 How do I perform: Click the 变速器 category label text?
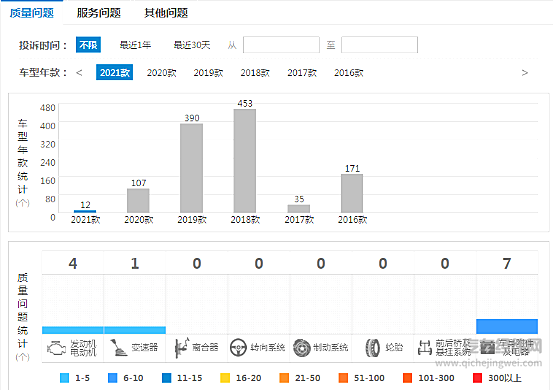(145, 348)
